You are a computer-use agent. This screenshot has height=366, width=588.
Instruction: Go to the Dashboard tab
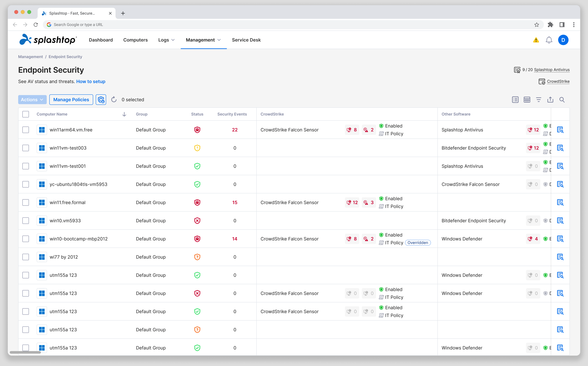(x=101, y=40)
